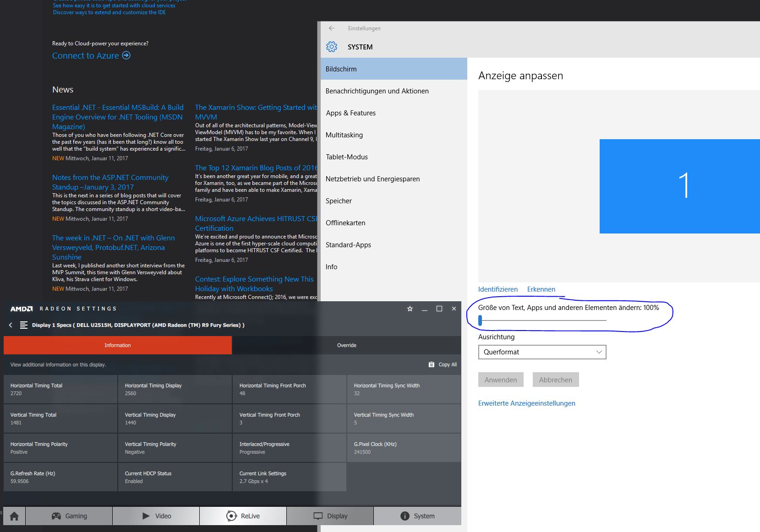Open the Radeon Settings hamburger menu icon

pyautogui.click(x=24, y=325)
